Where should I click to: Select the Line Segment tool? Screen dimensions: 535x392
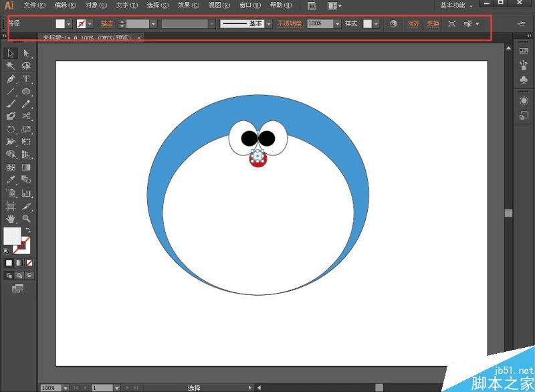pos(11,92)
